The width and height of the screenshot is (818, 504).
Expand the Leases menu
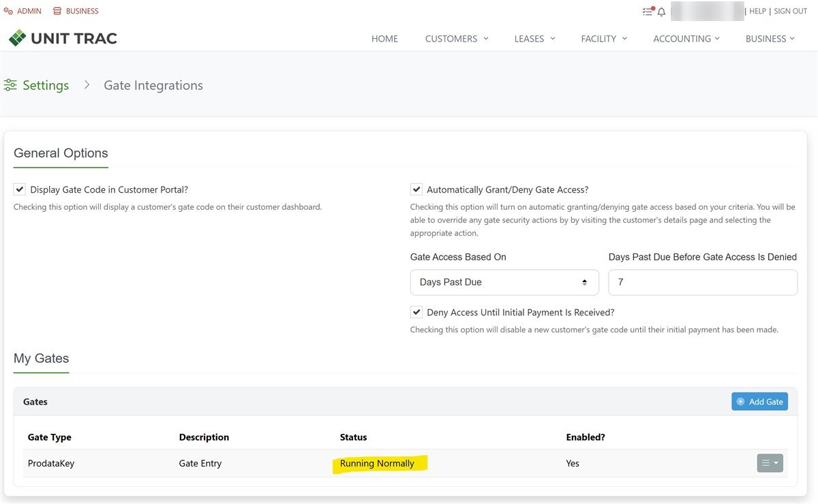point(534,39)
